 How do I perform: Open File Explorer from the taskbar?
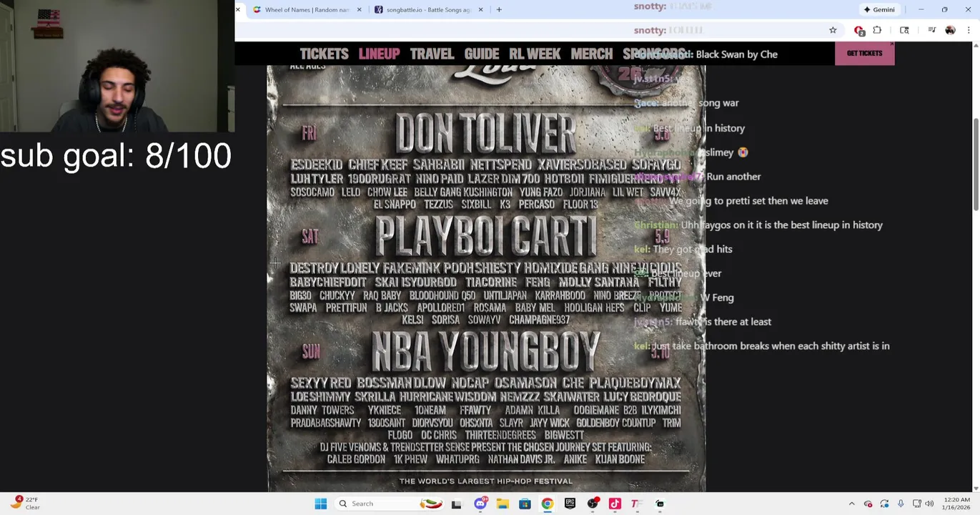click(503, 504)
